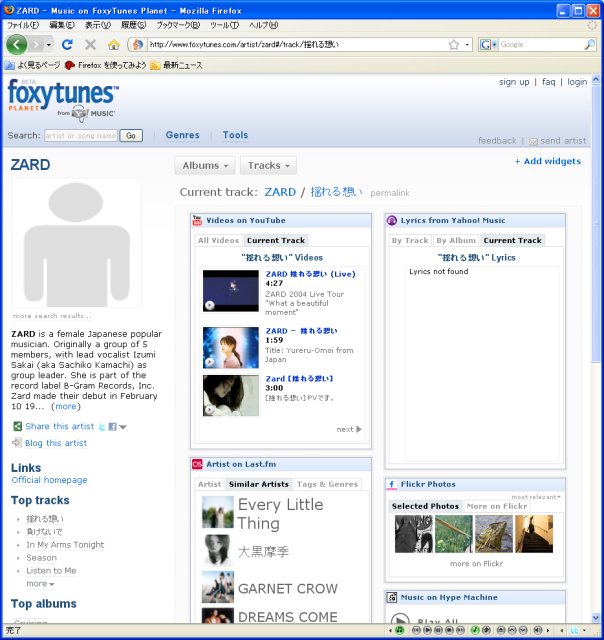
Task: Click FoxyTunes Previous Track button in status bar
Action: point(416,630)
